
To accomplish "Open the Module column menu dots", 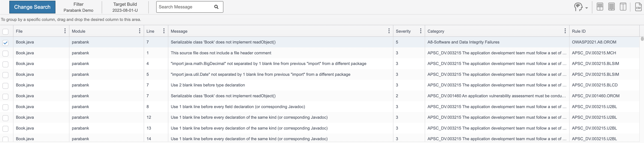I will point(140,31).
